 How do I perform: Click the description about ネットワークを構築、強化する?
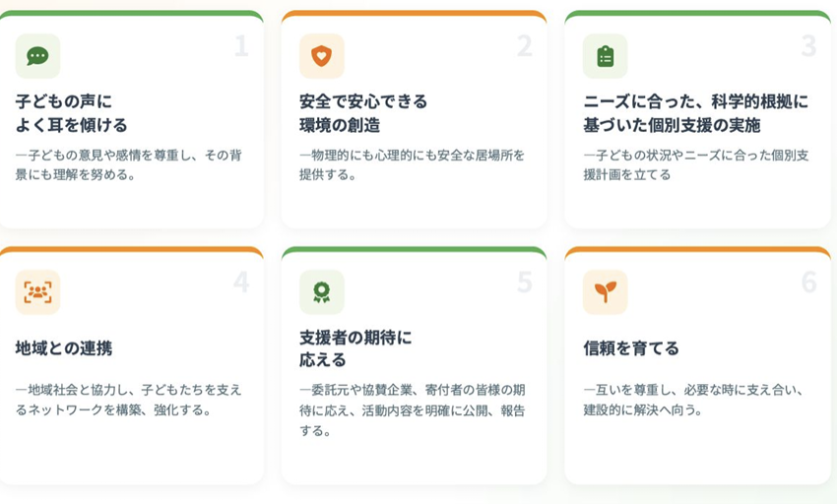coord(128,400)
